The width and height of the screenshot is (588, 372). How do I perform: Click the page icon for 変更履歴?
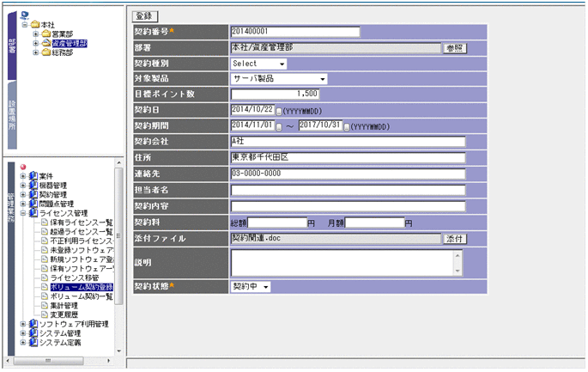[x=45, y=314]
